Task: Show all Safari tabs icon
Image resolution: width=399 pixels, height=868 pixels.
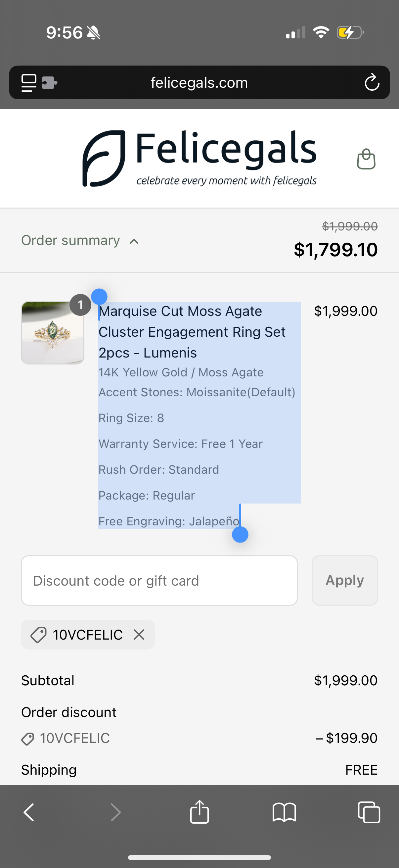Action: 369,812
